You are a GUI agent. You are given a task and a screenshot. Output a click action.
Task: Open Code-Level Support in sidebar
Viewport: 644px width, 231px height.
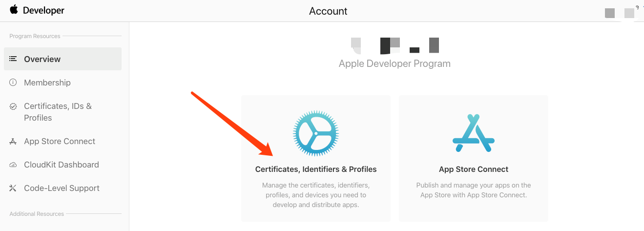click(x=62, y=188)
